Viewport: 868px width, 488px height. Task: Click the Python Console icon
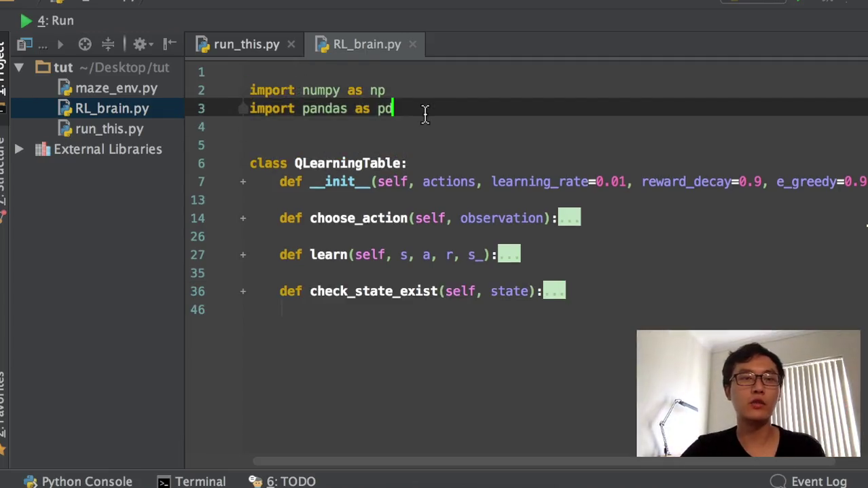(x=30, y=481)
